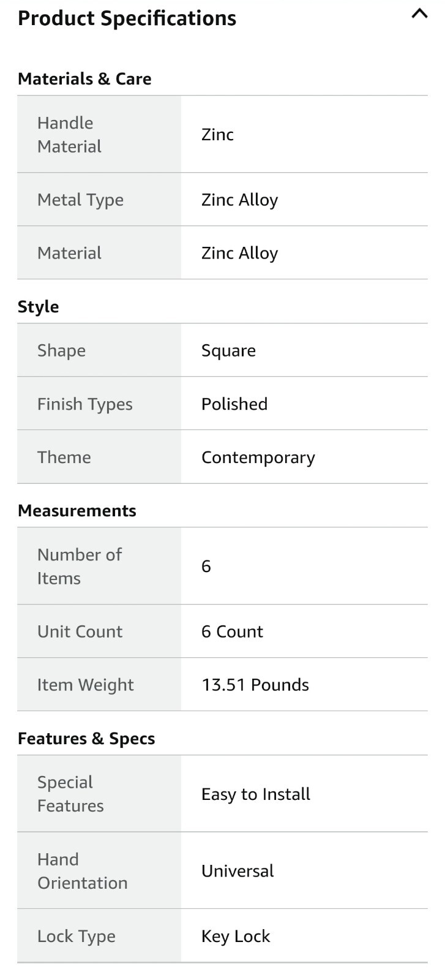The image size is (445, 980).
Task: Select the Polished finish value
Action: coord(234,404)
